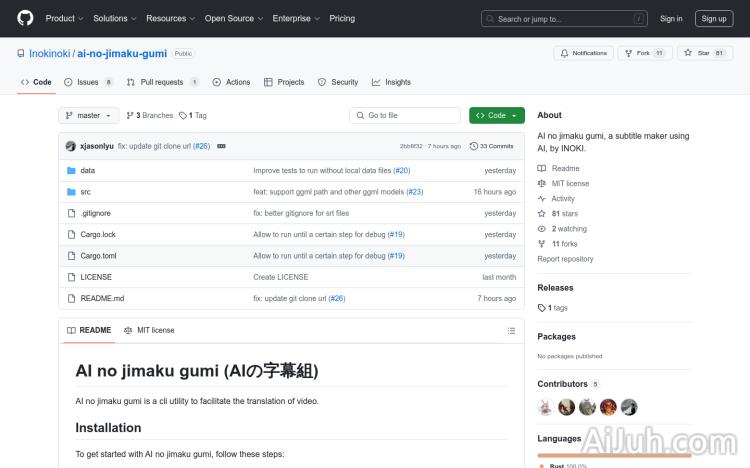Open the Packages heading link

point(556,336)
